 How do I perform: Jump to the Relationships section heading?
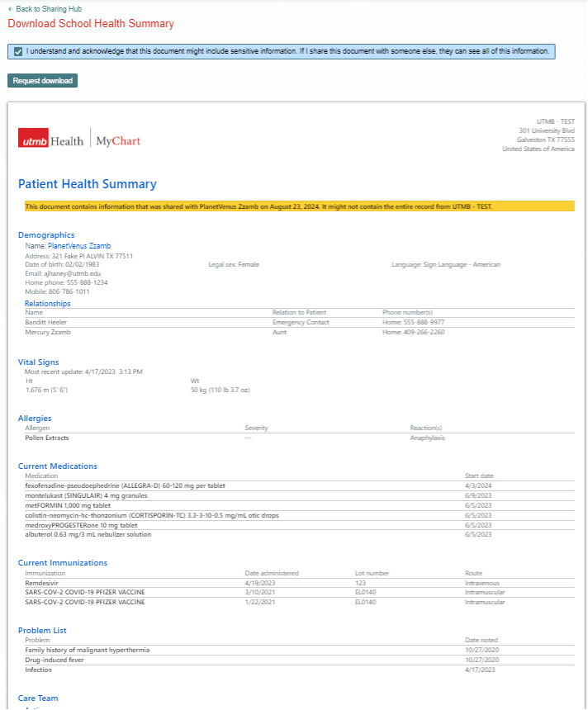pyautogui.click(x=48, y=304)
